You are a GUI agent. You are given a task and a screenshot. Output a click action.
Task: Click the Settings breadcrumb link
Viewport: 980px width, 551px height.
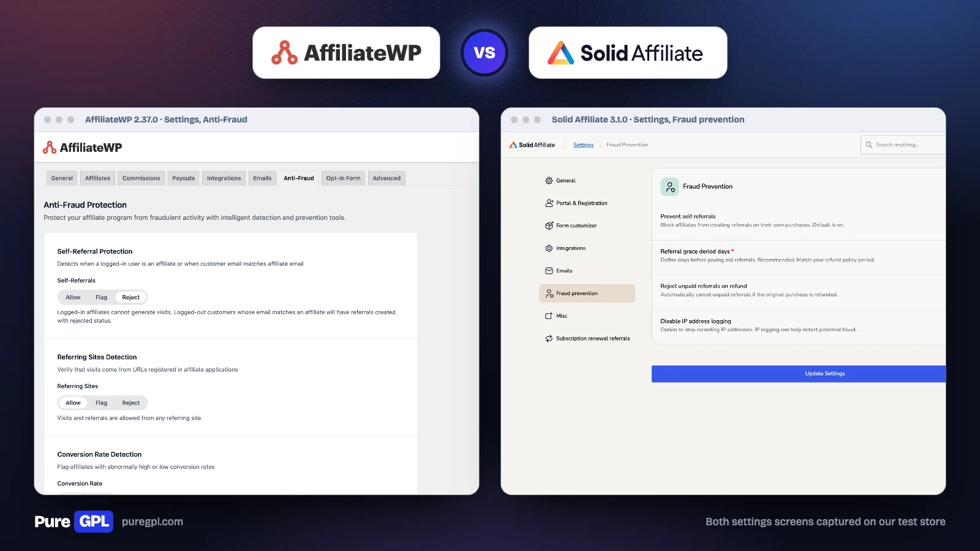coord(583,145)
